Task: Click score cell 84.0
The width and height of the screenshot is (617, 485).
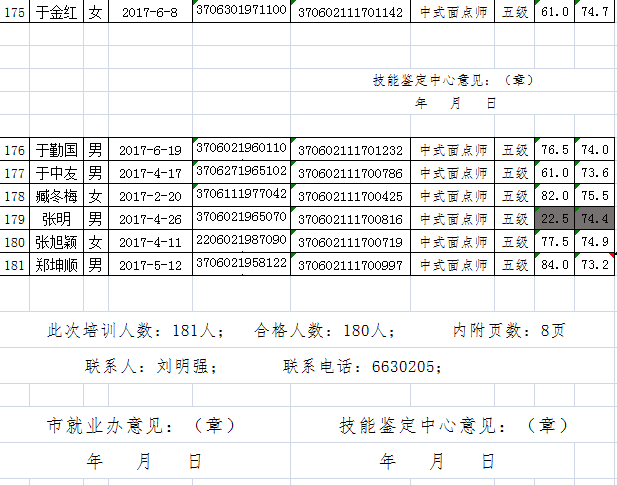Action: click(x=554, y=264)
